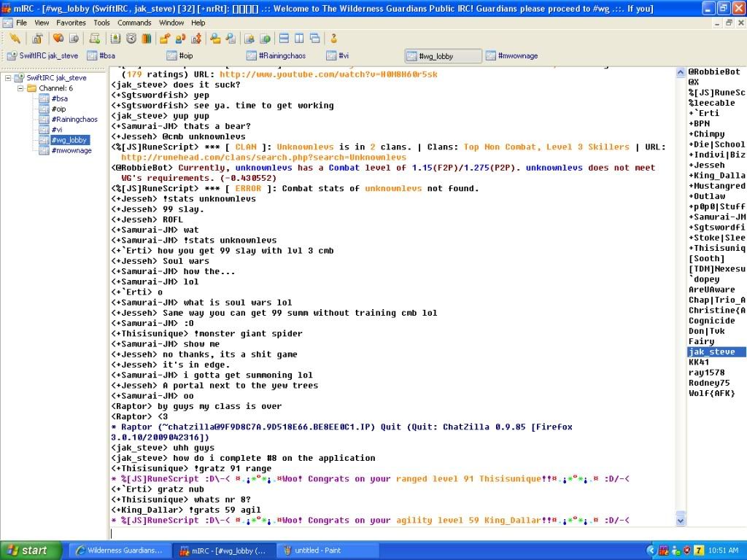This screenshot has width=747, height=560.
Task: Collapse the SwiftIRC jak_steve tree node
Action: tap(8, 77)
